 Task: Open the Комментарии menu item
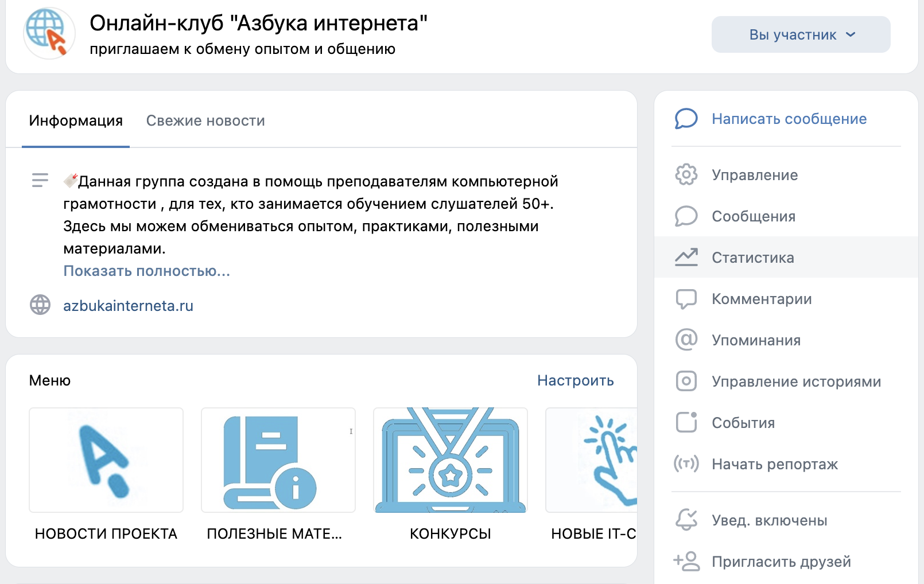pos(786,299)
